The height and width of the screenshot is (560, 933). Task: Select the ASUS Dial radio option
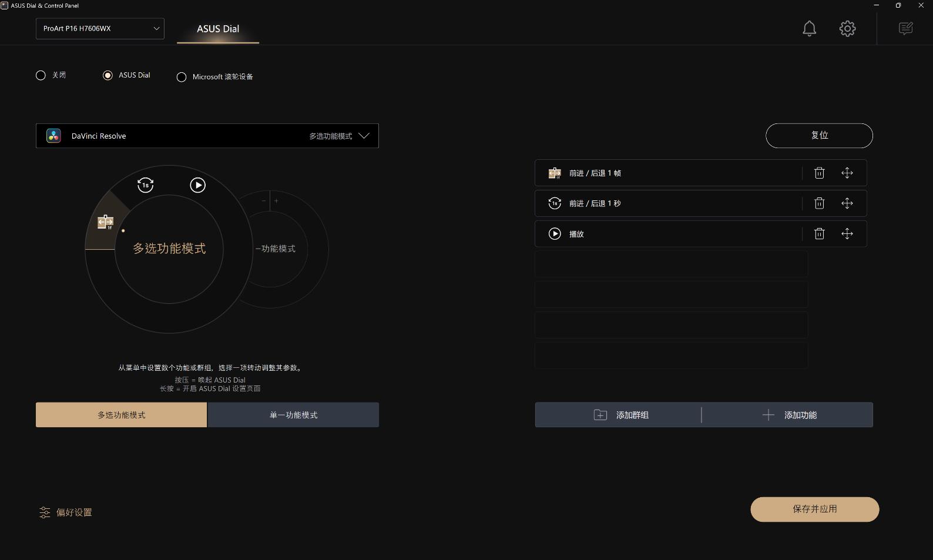[108, 75]
